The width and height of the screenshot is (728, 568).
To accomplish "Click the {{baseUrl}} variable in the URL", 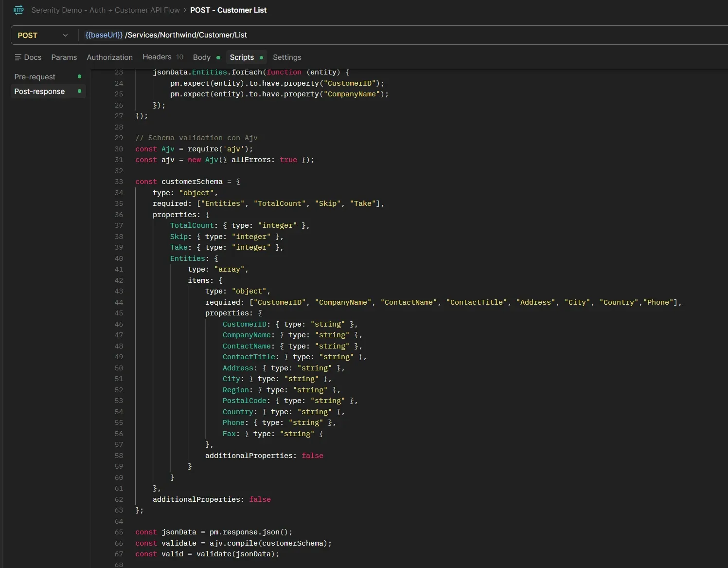I will tap(103, 35).
